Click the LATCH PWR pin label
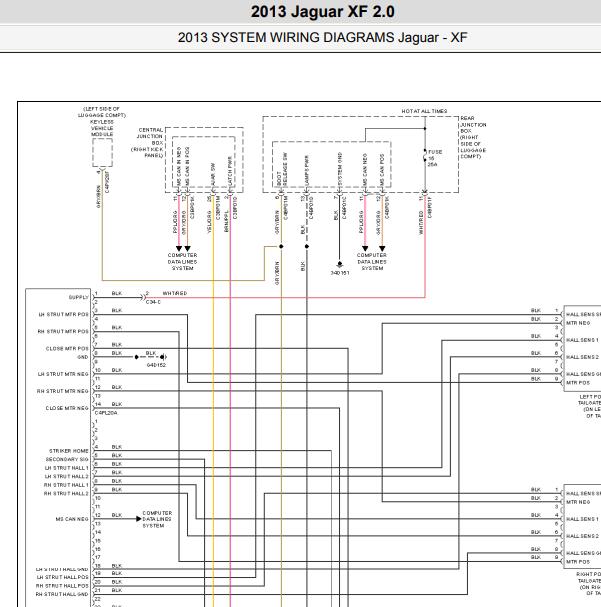Viewport: 601px width, 607px height. click(230, 171)
